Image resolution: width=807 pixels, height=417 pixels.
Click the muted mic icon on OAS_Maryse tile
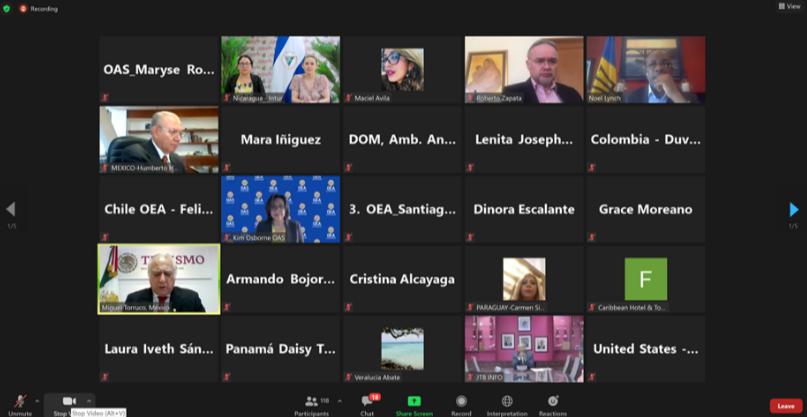(x=106, y=98)
